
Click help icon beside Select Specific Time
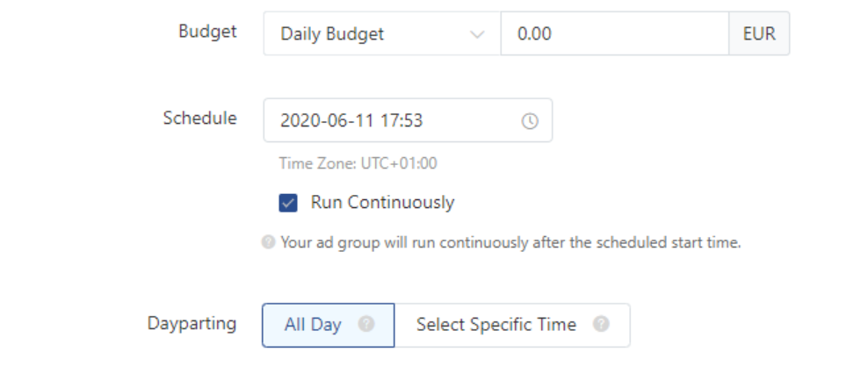pyautogui.click(x=601, y=324)
